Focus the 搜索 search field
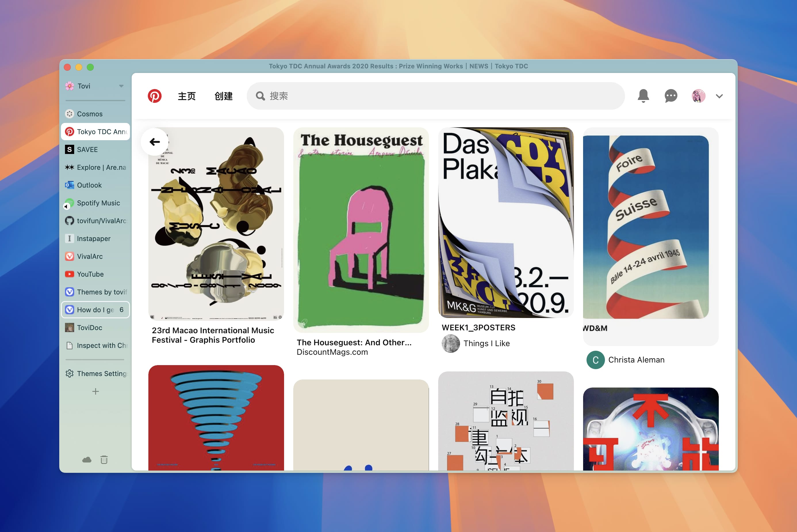797x532 pixels. tap(436, 96)
